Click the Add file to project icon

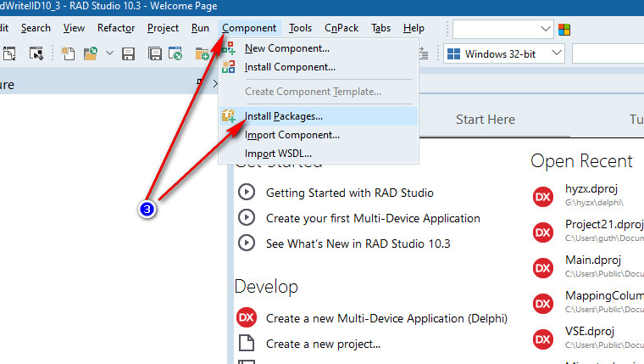[202, 54]
